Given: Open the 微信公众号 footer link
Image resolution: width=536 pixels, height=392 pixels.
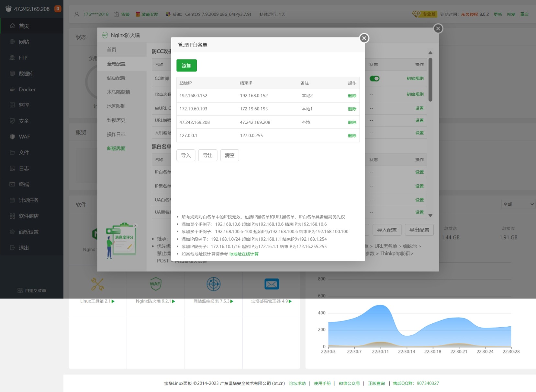Looking at the screenshot, I should [x=349, y=383].
